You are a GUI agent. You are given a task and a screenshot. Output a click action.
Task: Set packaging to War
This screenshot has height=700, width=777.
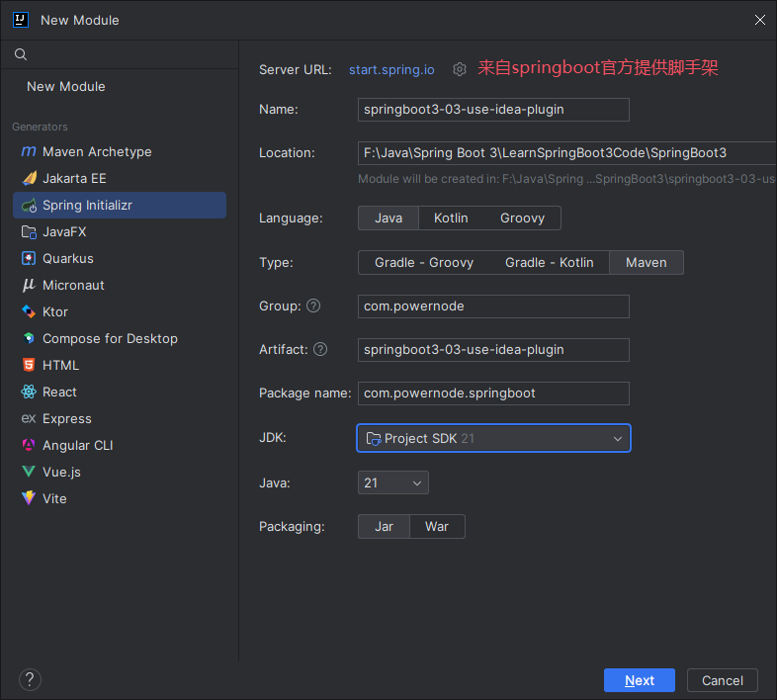click(436, 527)
